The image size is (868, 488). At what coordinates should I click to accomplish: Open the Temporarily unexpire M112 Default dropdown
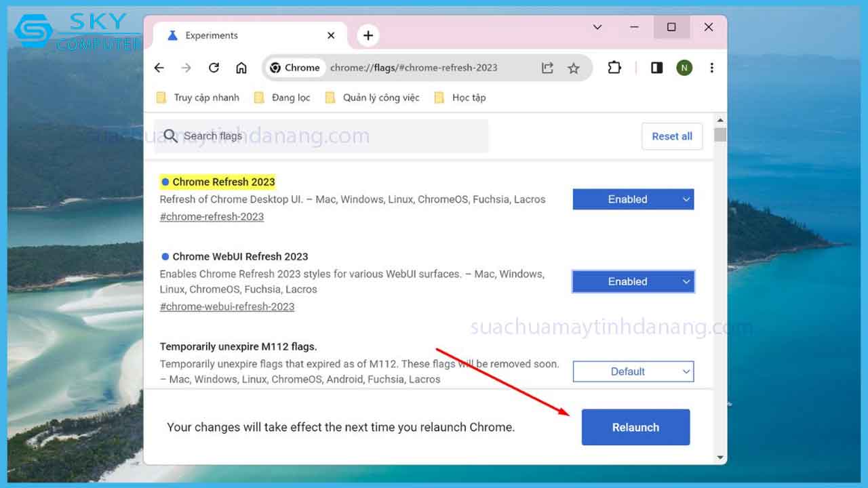(x=633, y=371)
